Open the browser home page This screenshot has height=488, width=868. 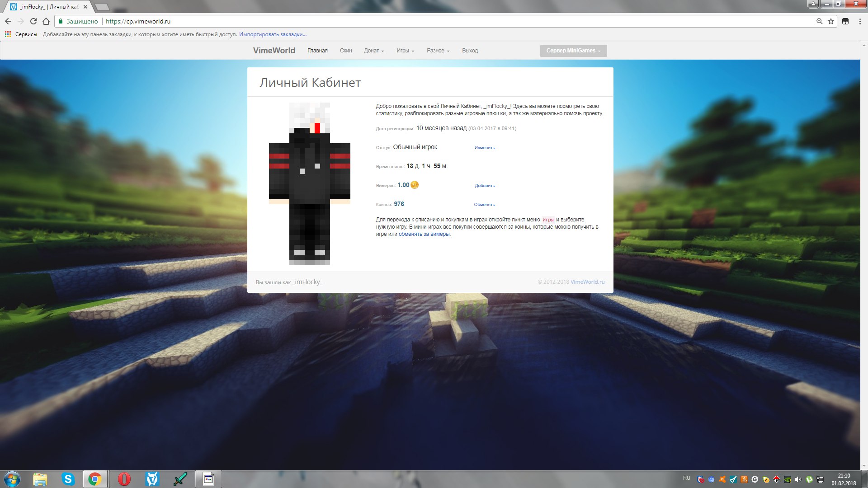pos(46,21)
